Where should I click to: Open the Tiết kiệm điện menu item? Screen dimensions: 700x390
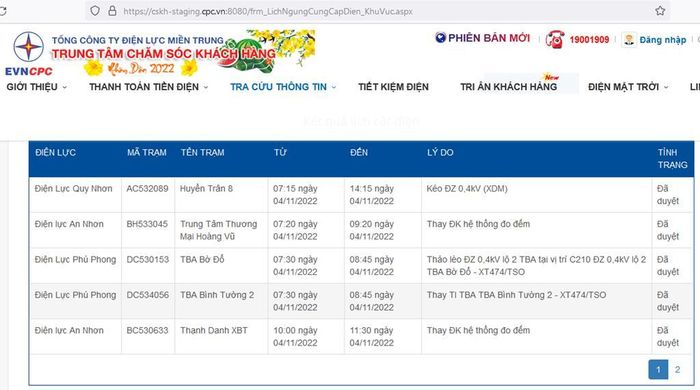[x=393, y=87]
